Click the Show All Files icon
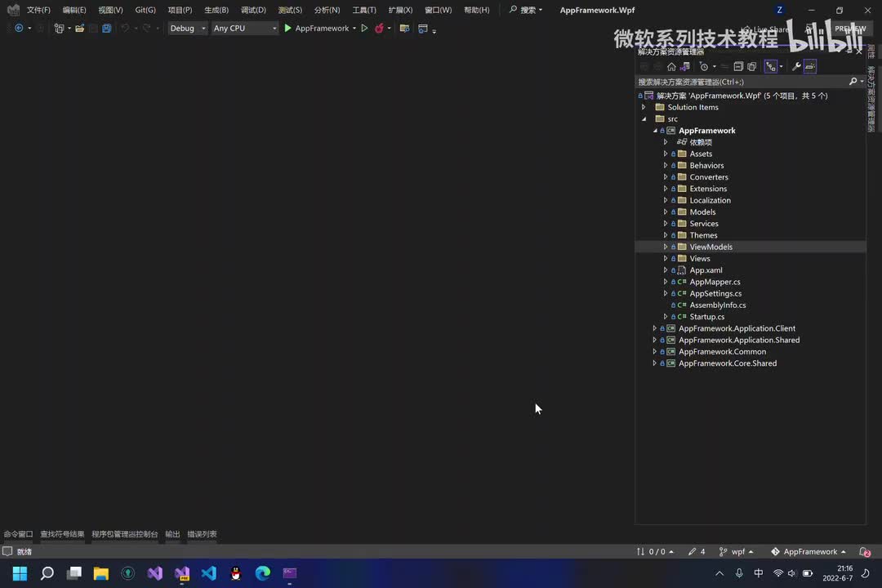The width and height of the screenshot is (882, 588). pyautogui.click(x=752, y=67)
